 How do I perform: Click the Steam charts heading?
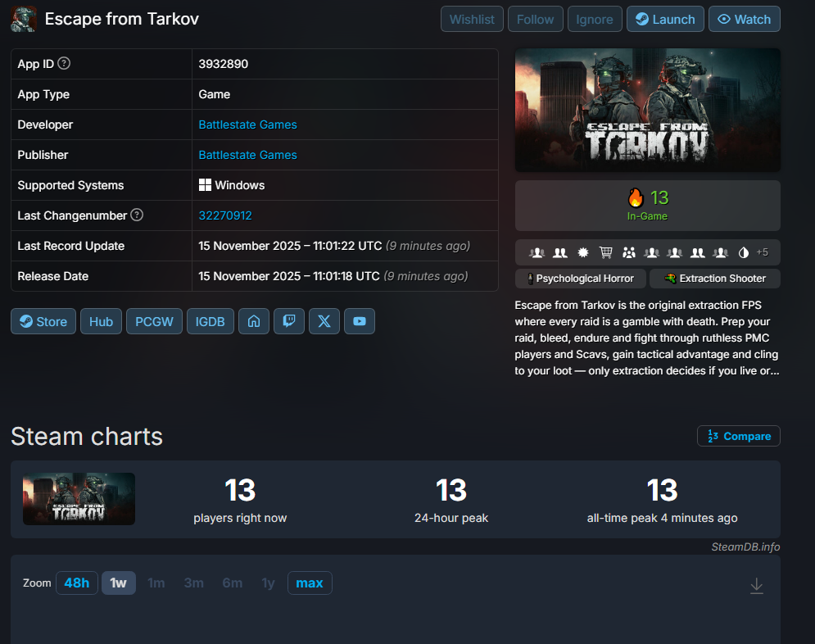click(x=87, y=436)
